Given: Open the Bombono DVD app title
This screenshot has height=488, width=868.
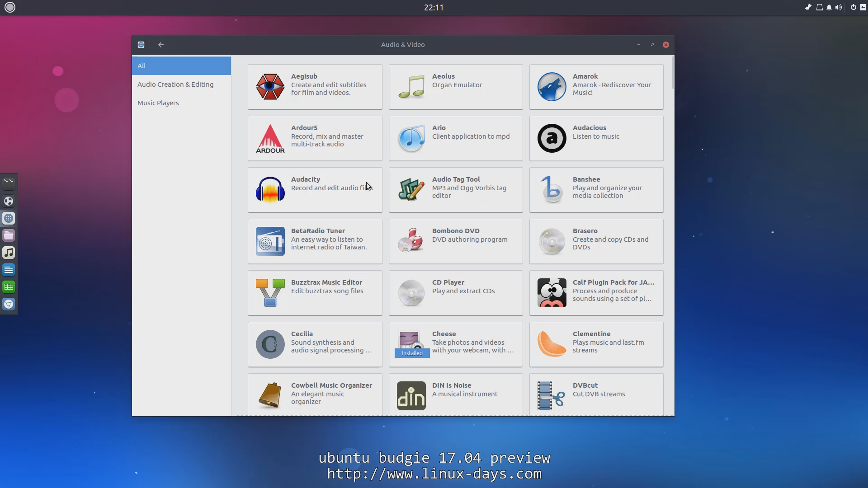Looking at the screenshot, I should click(x=456, y=231).
